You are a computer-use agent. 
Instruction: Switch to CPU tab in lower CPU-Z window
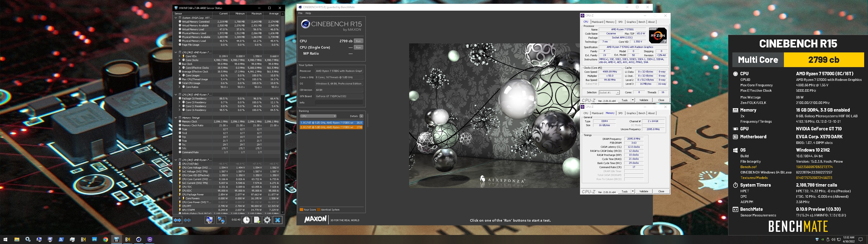point(586,113)
